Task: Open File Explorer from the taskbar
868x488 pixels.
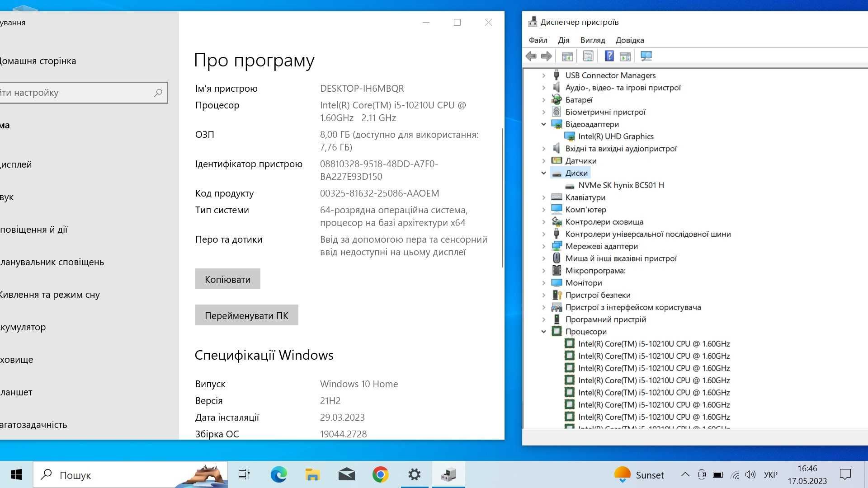Action: [x=312, y=474]
